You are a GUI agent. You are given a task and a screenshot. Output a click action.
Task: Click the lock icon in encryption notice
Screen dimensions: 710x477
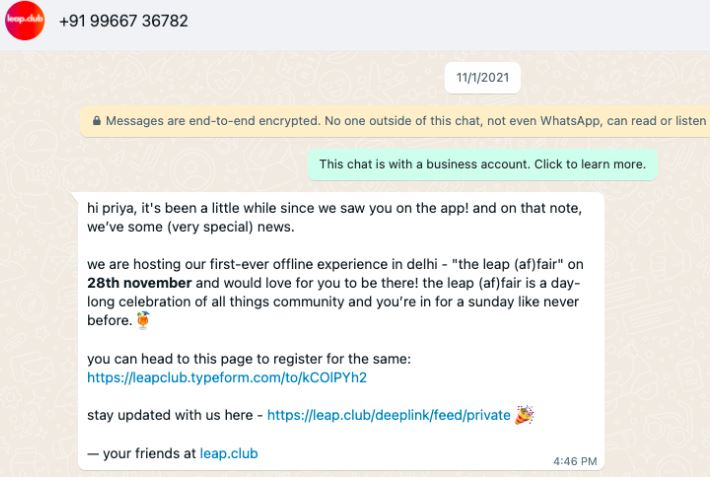click(96, 121)
